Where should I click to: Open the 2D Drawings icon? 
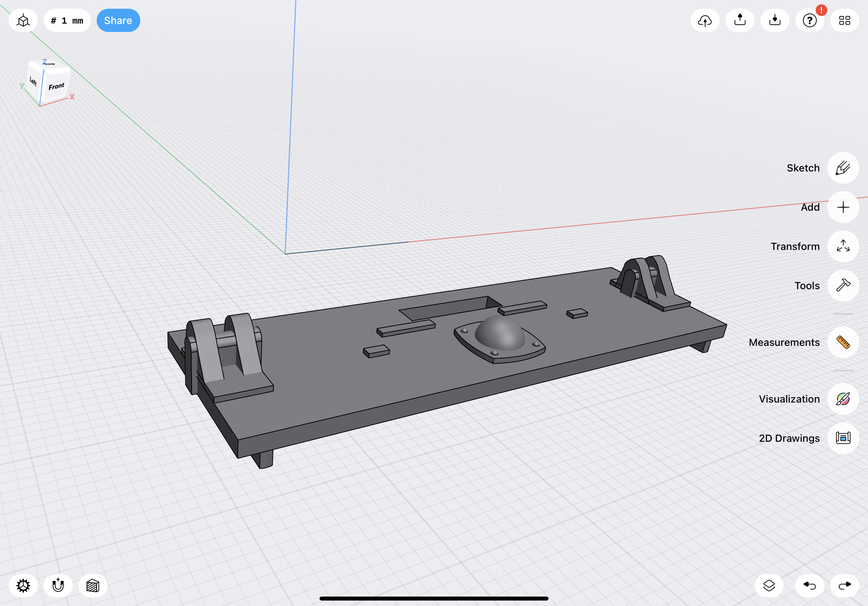point(843,438)
